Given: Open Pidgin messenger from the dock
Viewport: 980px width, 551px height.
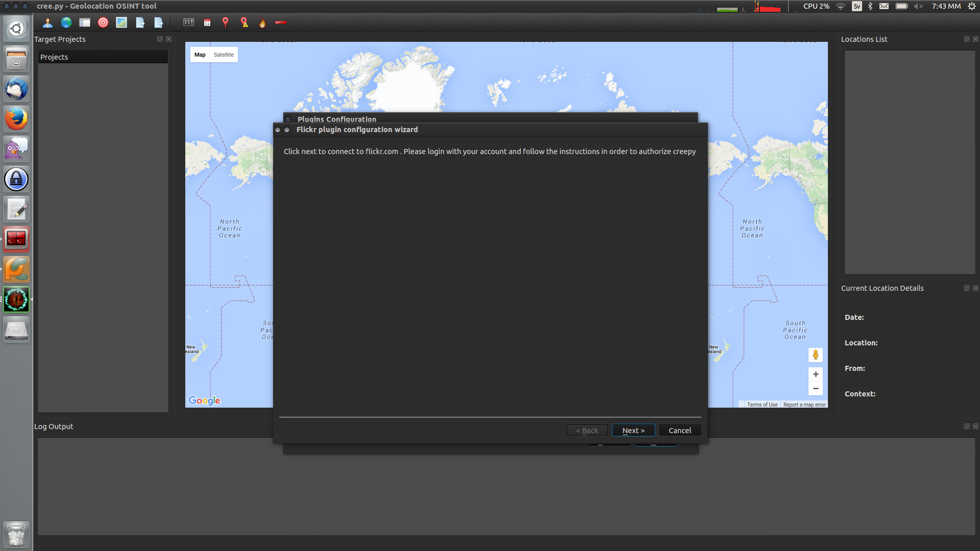Looking at the screenshot, I should pyautogui.click(x=16, y=149).
